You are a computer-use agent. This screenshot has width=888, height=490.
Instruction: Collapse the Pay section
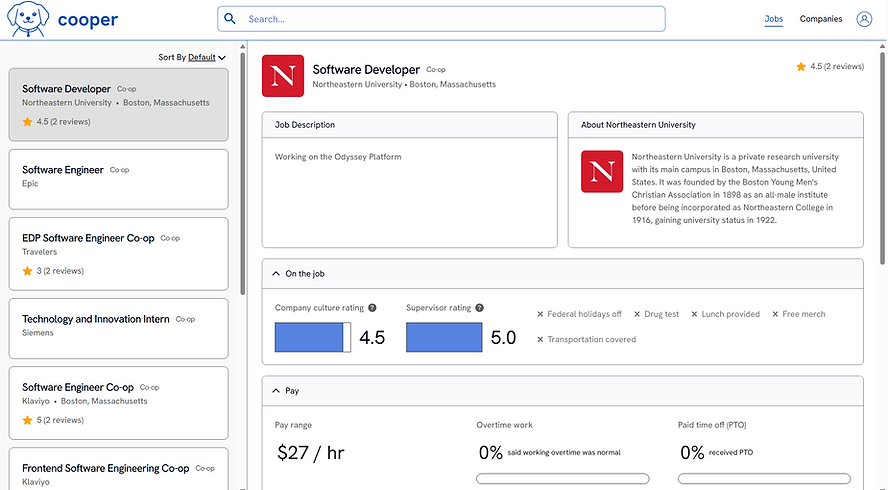pyautogui.click(x=275, y=391)
